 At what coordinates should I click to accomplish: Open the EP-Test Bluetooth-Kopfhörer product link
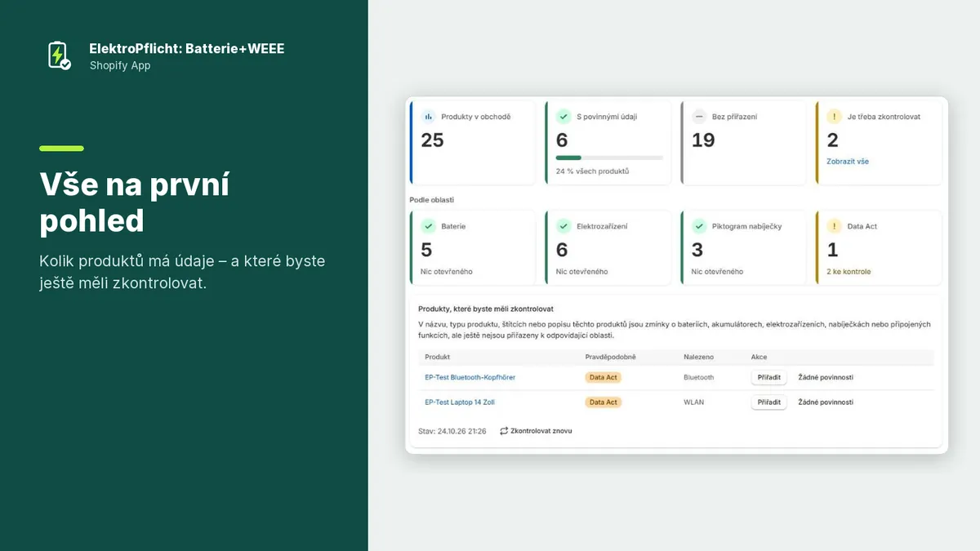470,377
